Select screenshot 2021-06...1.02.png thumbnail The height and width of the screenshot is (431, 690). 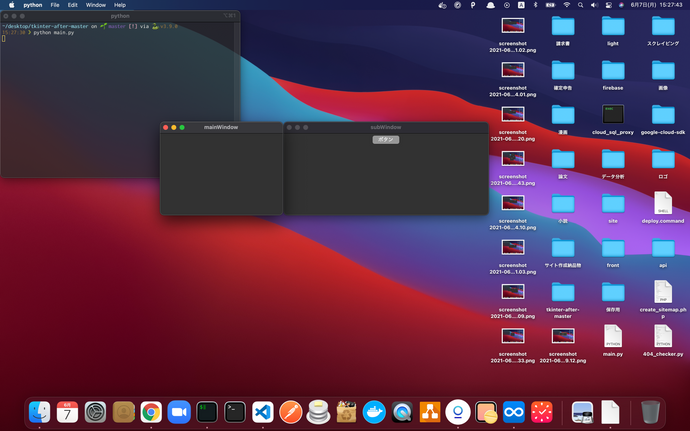coord(513,26)
